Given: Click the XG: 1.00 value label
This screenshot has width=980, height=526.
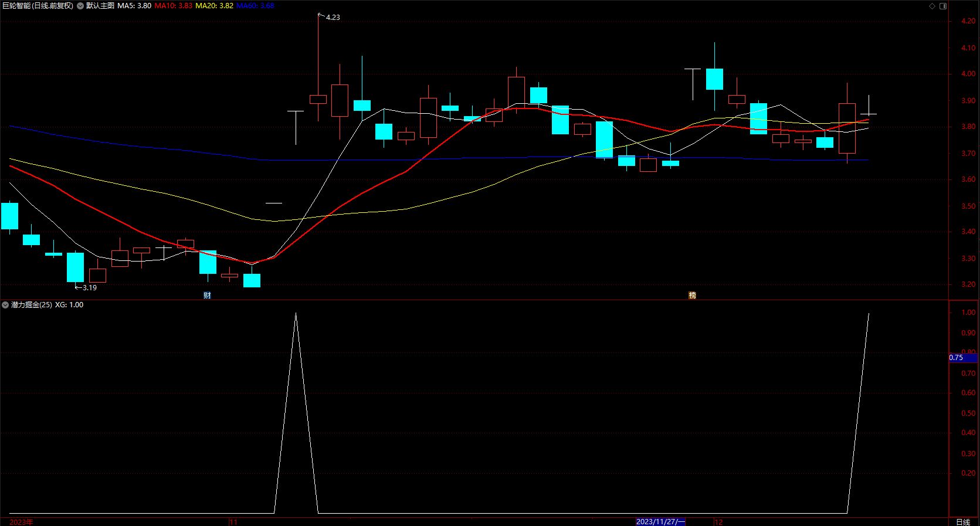Looking at the screenshot, I should point(69,305).
